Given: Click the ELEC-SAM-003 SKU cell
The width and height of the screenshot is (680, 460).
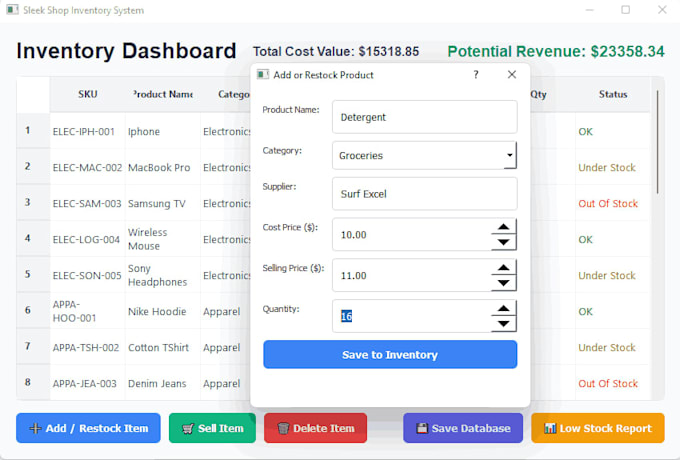Looking at the screenshot, I should pyautogui.click(x=88, y=203).
